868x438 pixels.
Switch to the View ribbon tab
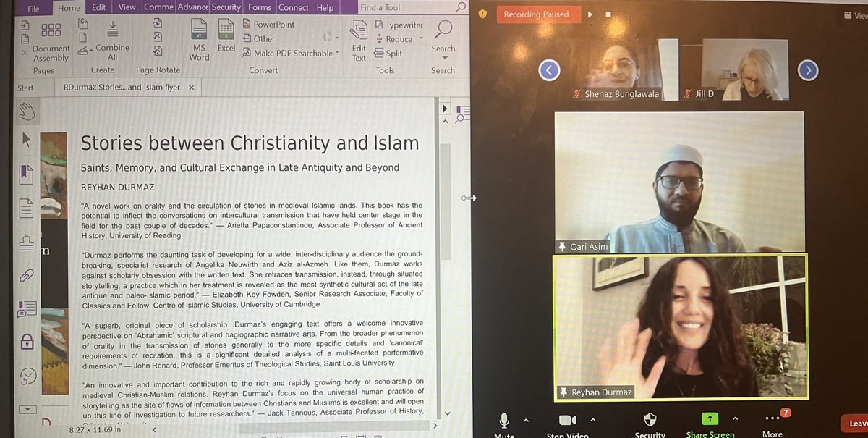point(127,7)
